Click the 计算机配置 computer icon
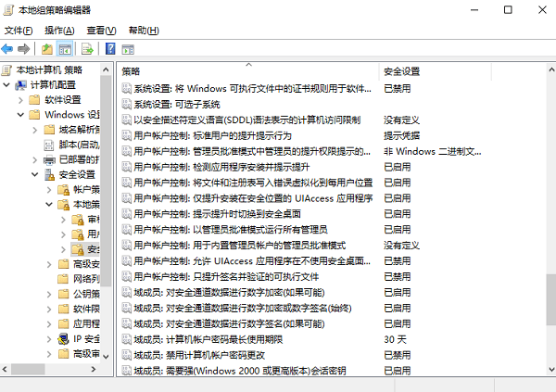 [x=20, y=85]
